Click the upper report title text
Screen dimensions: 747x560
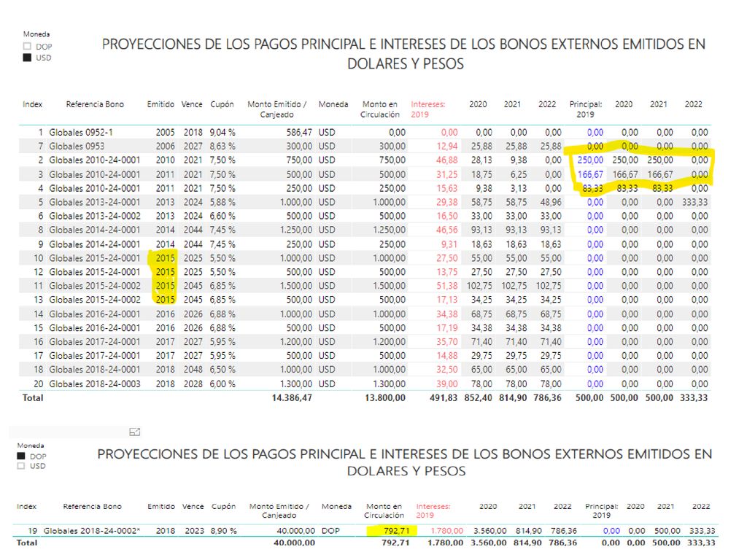[x=404, y=54]
